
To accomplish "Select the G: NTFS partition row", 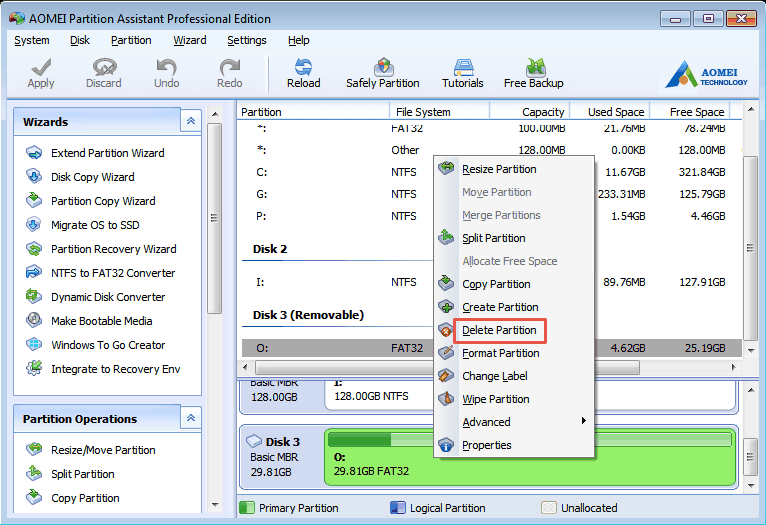I will pyautogui.click(x=491, y=194).
